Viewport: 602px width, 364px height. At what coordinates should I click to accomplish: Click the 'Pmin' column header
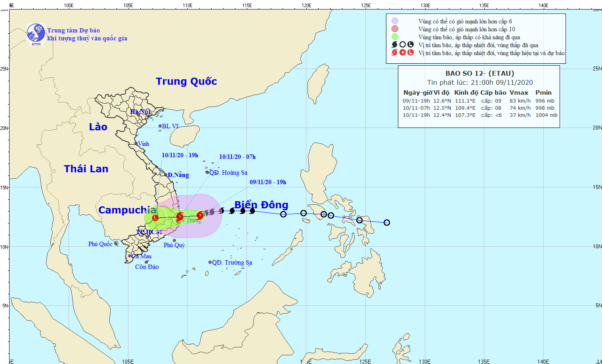543,93
